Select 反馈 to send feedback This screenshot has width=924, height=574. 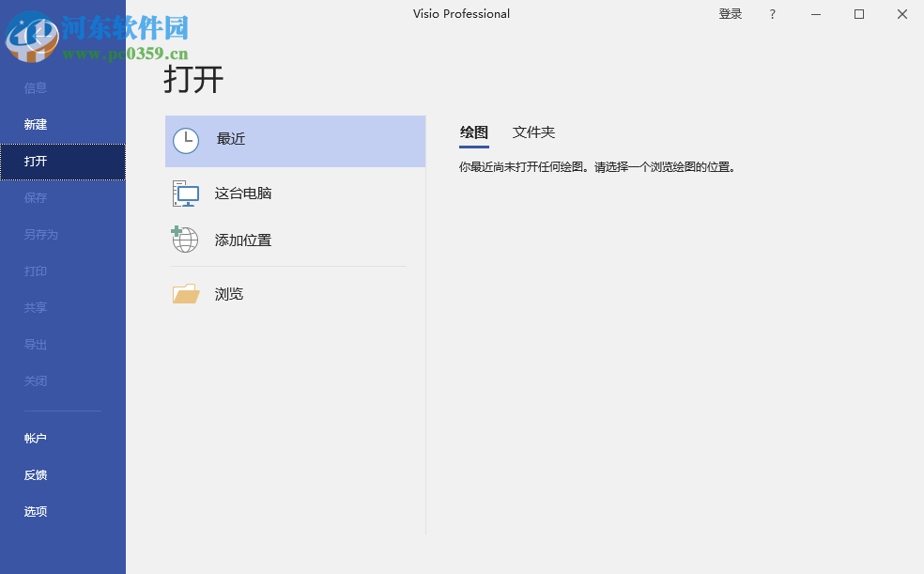(x=35, y=473)
